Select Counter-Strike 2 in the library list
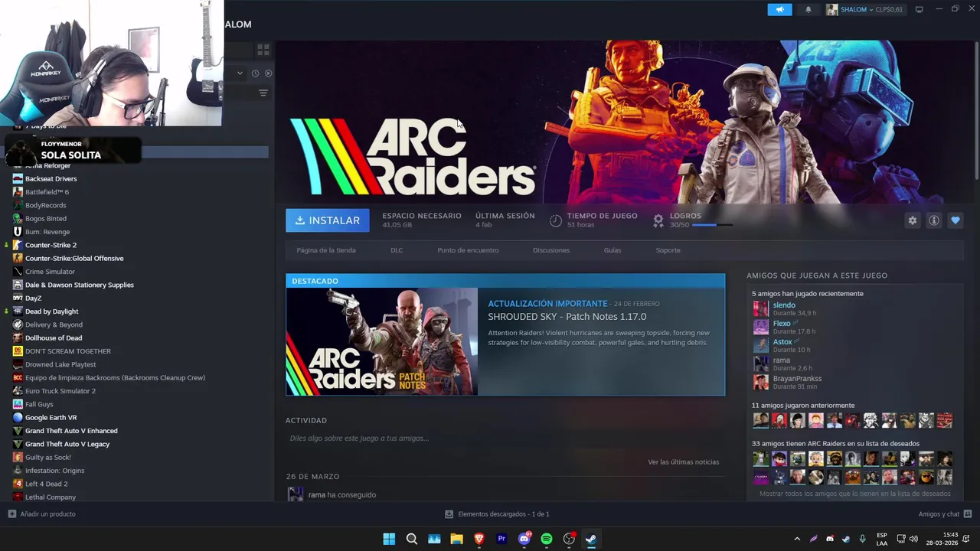Viewport: 980px width, 551px height. coord(51,245)
